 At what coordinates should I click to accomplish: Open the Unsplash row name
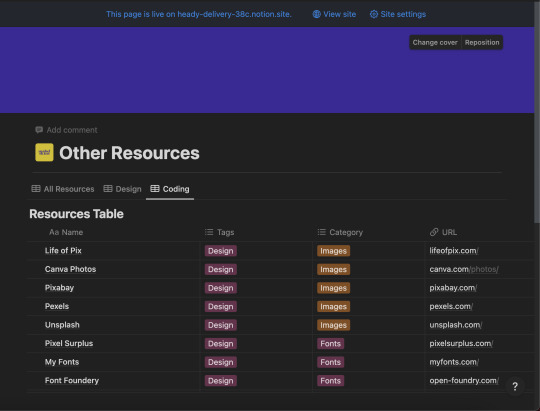tap(62, 325)
